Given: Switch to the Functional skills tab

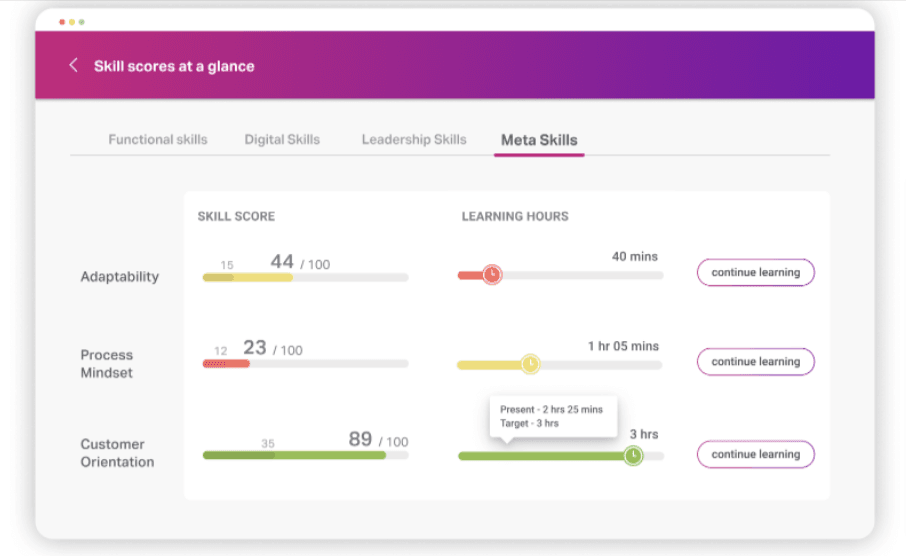Looking at the screenshot, I should pos(158,140).
